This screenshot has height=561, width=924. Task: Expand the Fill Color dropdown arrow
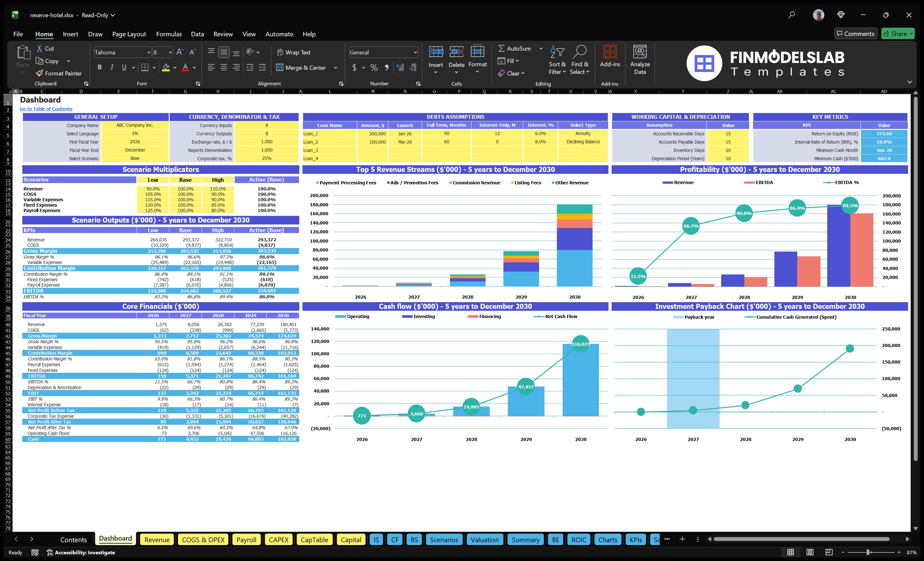click(x=174, y=68)
